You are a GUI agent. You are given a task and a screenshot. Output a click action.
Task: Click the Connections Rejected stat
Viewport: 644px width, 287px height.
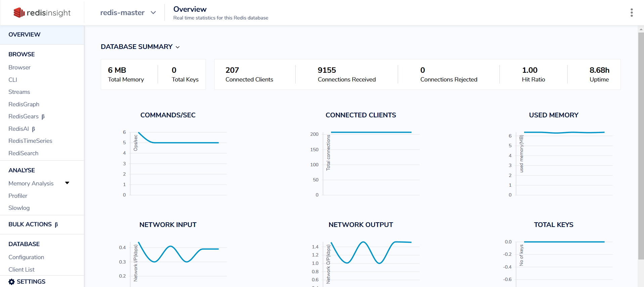click(x=449, y=74)
